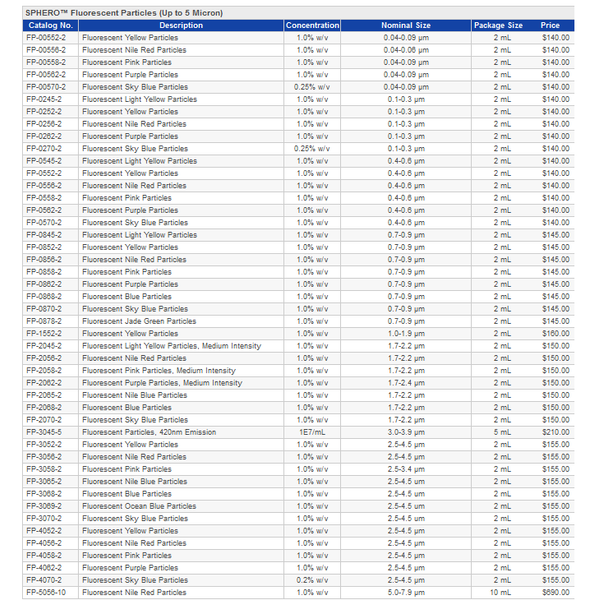600x600 pixels.
Task: Click the 1.7-2.4 µm nominal size
Action: pyautogui.click(x=406, y=383)
